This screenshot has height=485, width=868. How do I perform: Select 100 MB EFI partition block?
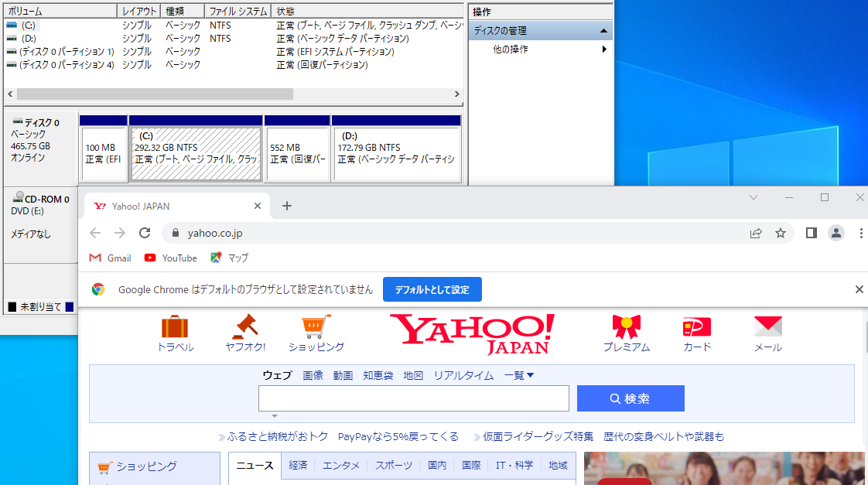point(103,153)
